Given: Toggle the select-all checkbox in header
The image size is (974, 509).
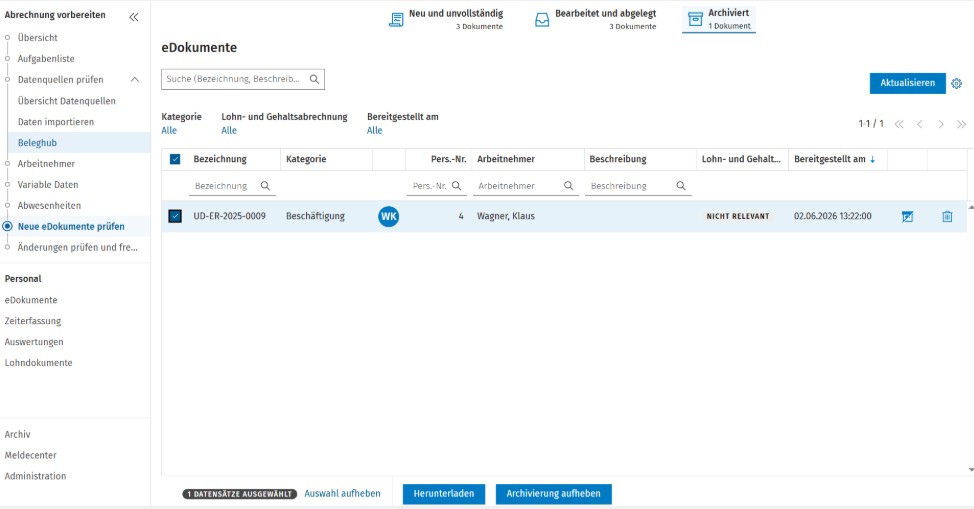Looking at the screenshot, I should 175,160.
